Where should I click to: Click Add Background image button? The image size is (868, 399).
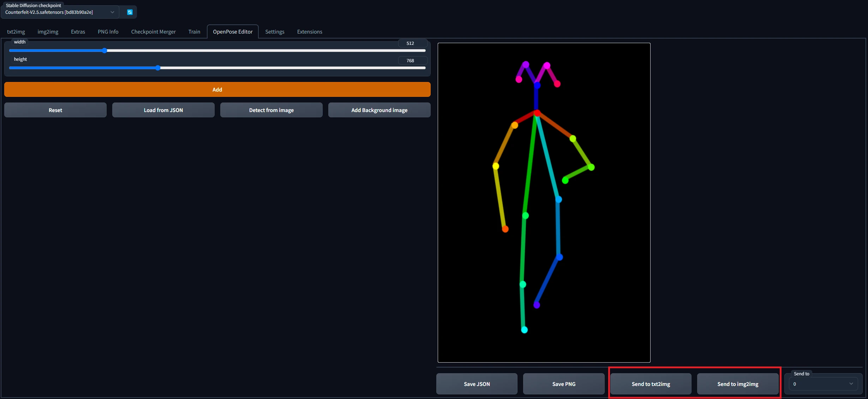379,110
